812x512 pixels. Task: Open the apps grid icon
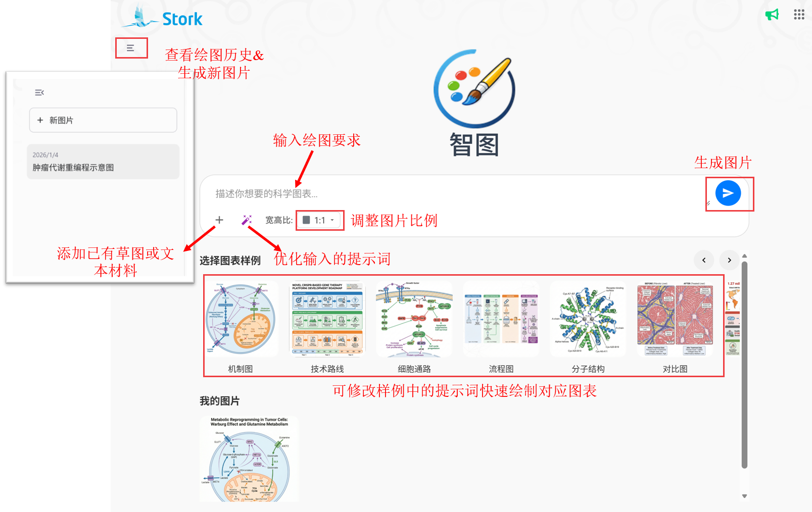799,15
